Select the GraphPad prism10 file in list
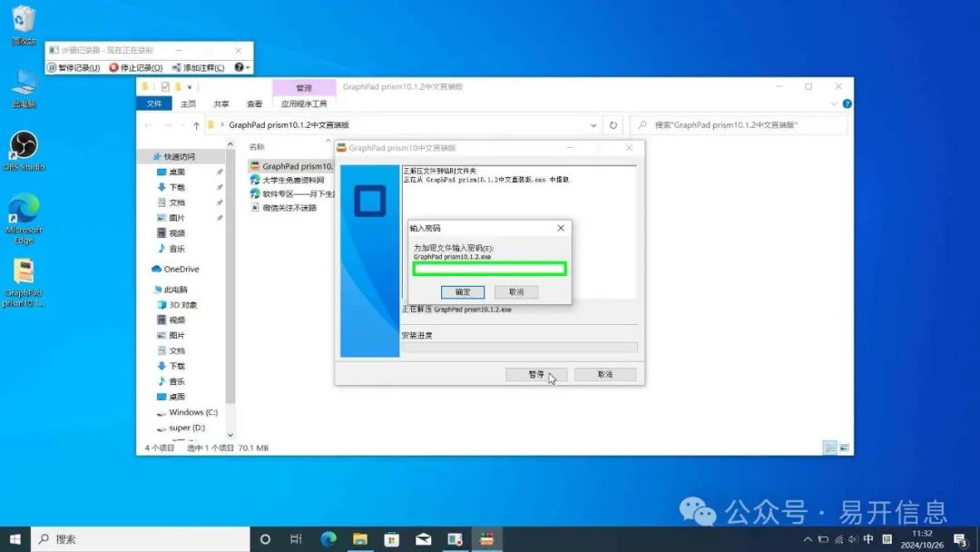 (291, 166)
